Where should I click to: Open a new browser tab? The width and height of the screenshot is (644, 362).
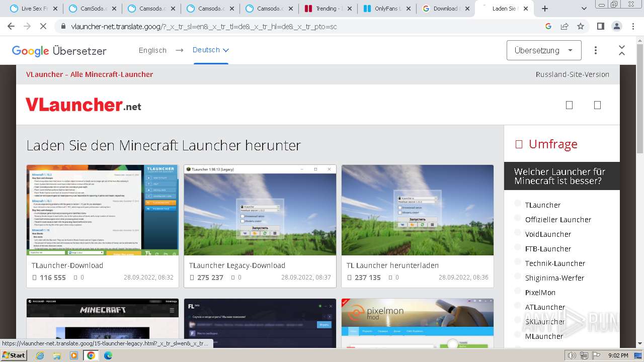(544, 9)
